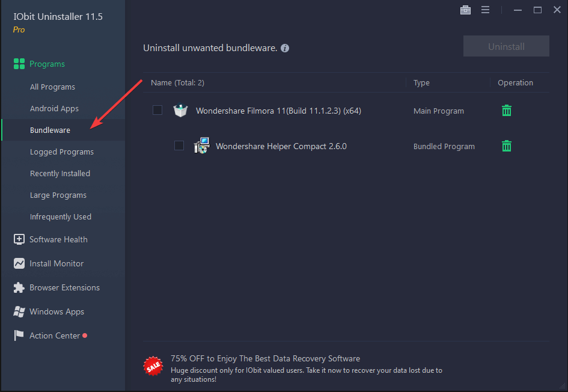
Task: Open the hamburger options menu
Action: pyautogui.click(x=486, y=10)
